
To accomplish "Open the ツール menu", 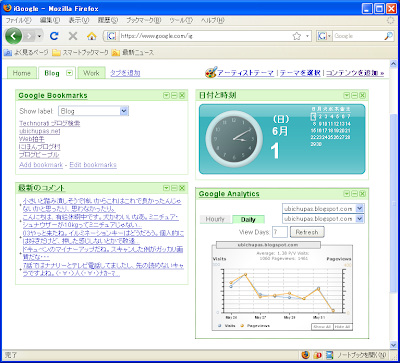I will pos(181,20).
